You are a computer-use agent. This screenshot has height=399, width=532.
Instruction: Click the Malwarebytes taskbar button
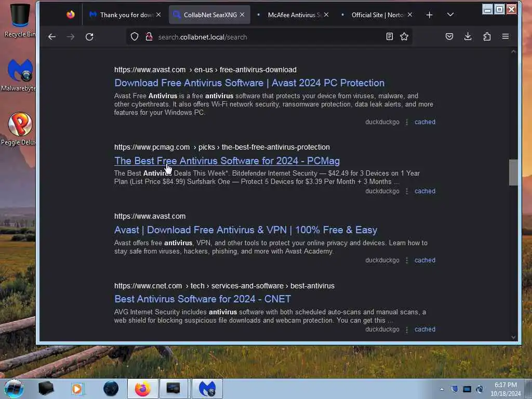[207, 389]
